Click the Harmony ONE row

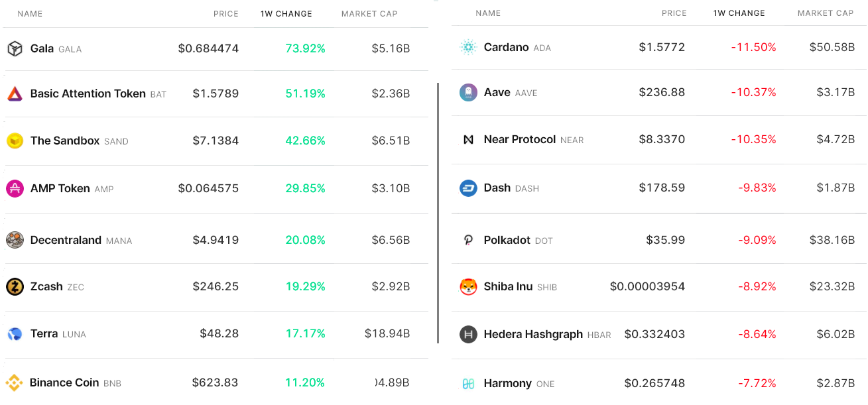coord(658,383)
